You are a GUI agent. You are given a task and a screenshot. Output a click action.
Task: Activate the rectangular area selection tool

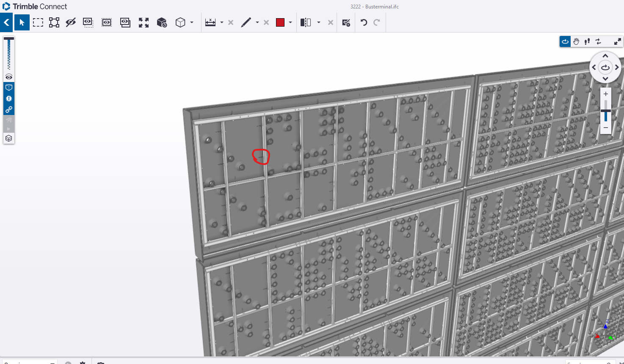coord(38,22)
